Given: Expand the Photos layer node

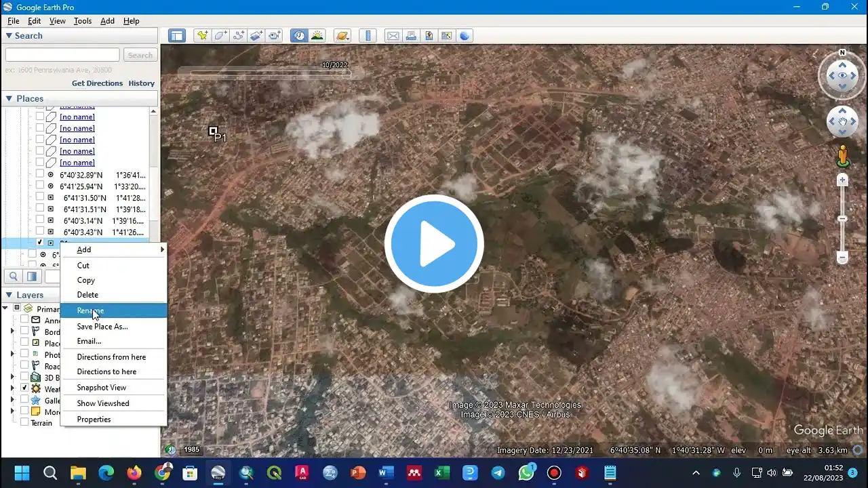Looking at the screenshot, I should (x=12, y=354).
